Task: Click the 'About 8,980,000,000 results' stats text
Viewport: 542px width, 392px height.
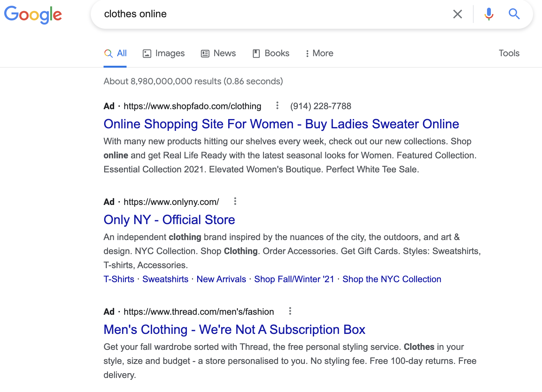Action: (x=193, y=81)
